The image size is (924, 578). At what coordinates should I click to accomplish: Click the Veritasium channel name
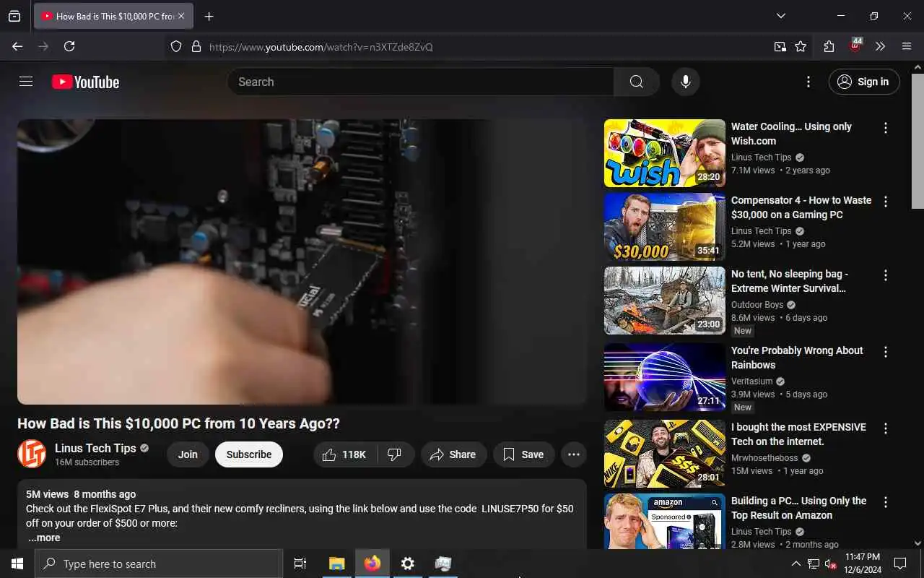751,381
